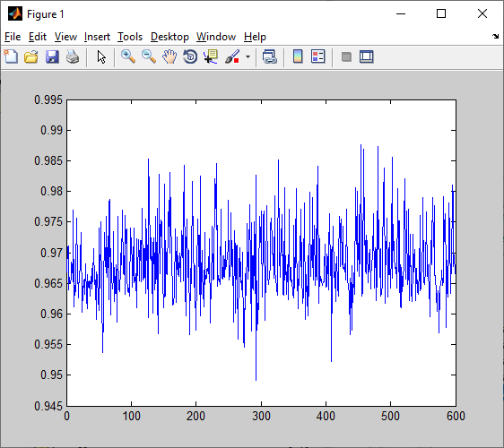Click the Link Plot icon
This screenshot has height=448, width=504.
269,56
